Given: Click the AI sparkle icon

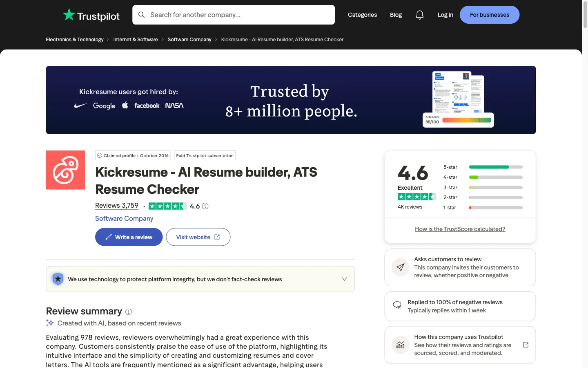Looking at the screenshot, I should 50,323.
